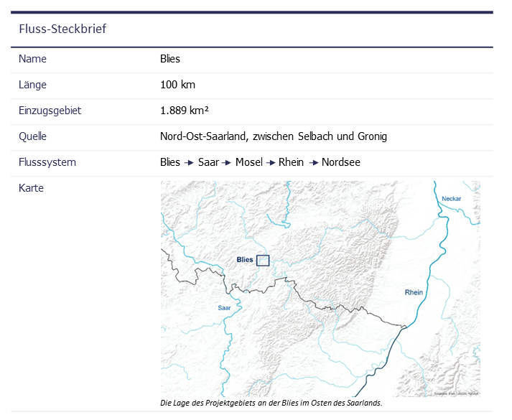Click 'Nordsee' in the Flusssystem chain
512x420 pixels.
(341, 162)
